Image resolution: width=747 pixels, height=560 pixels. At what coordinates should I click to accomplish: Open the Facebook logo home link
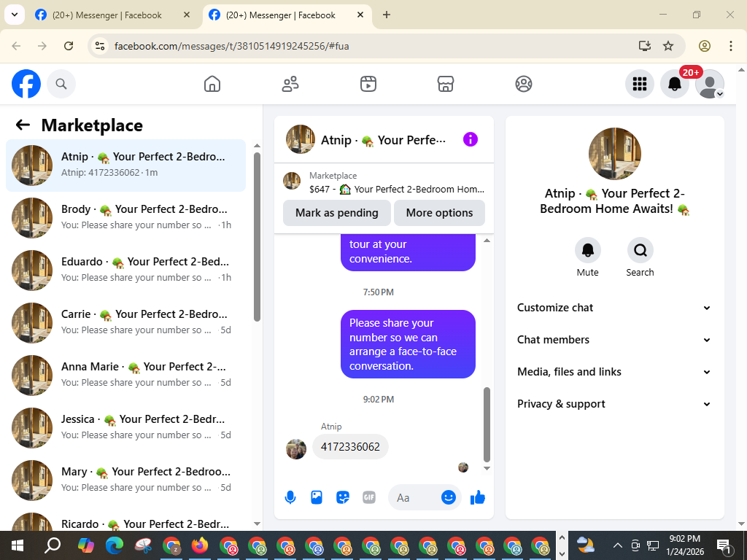[26, 84]
